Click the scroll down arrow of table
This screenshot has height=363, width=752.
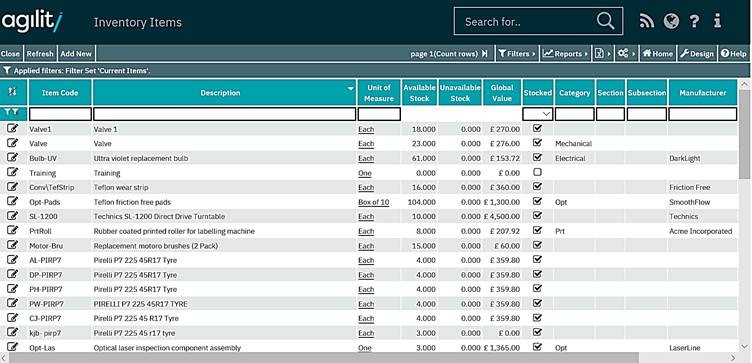[744, 347]
